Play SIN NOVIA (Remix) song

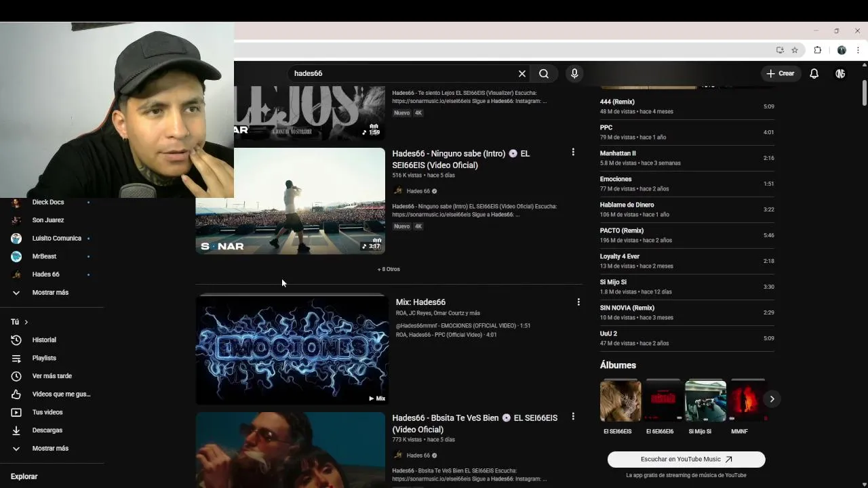click(x=687, y=312)
